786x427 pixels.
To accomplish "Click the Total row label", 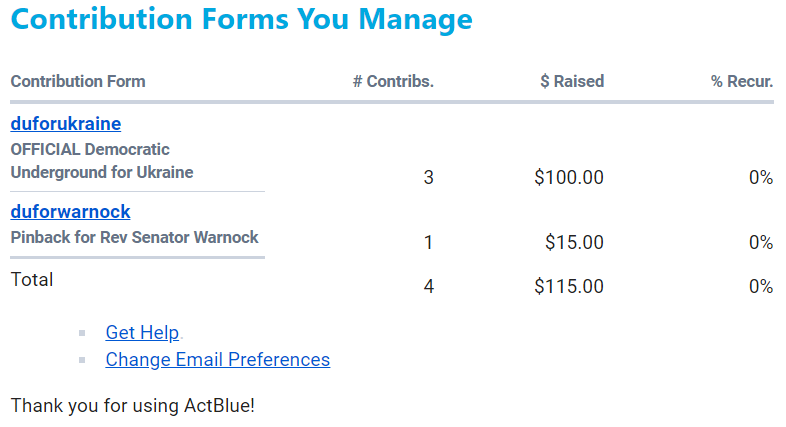I will pyautogui.click(x=32, y=280).
